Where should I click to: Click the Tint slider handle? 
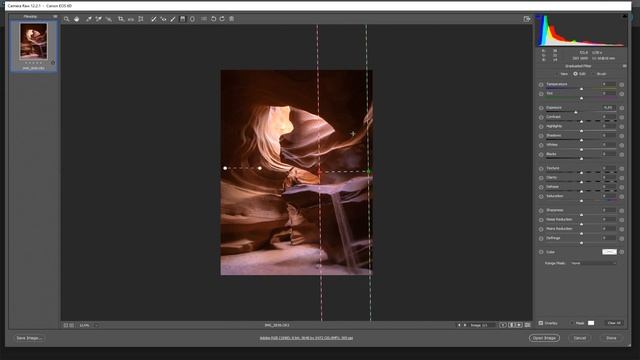point(582,98)
